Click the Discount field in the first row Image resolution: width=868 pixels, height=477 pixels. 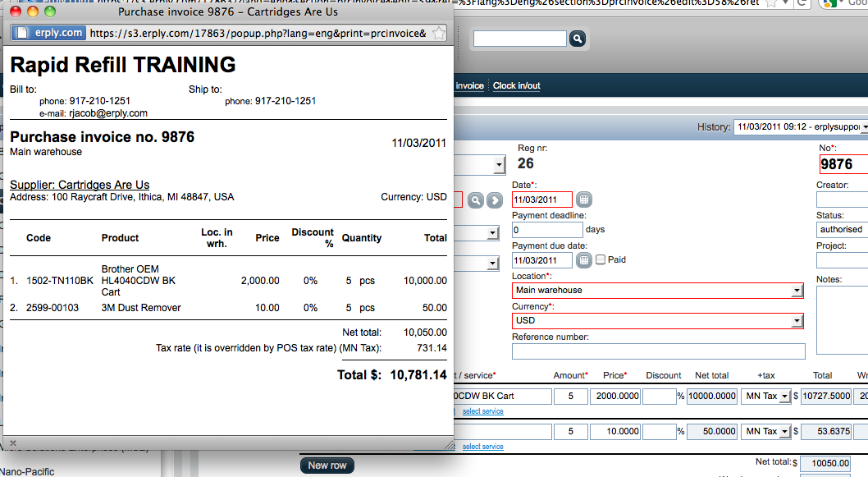[x=660, y=396]
